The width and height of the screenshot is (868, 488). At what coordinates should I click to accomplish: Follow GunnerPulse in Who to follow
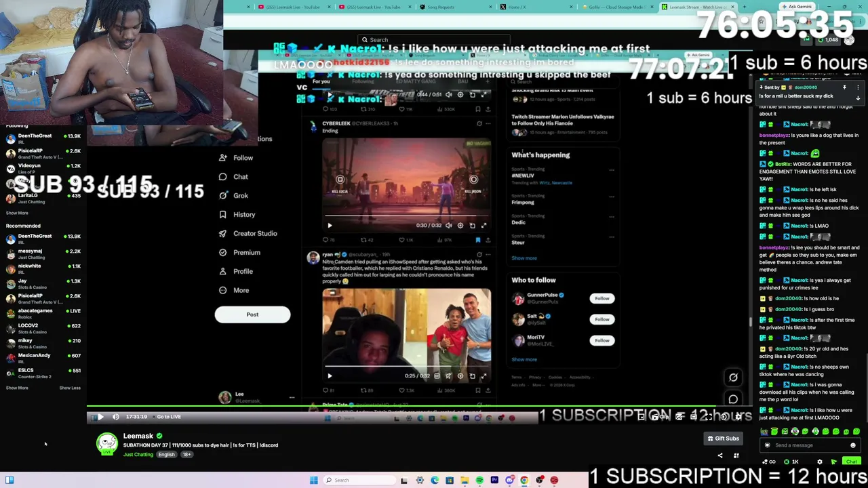tap(601, 298)
